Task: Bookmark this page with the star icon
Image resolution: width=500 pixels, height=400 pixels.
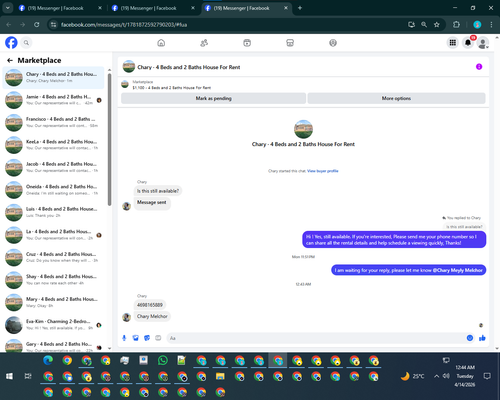Action: click(437, 24)
